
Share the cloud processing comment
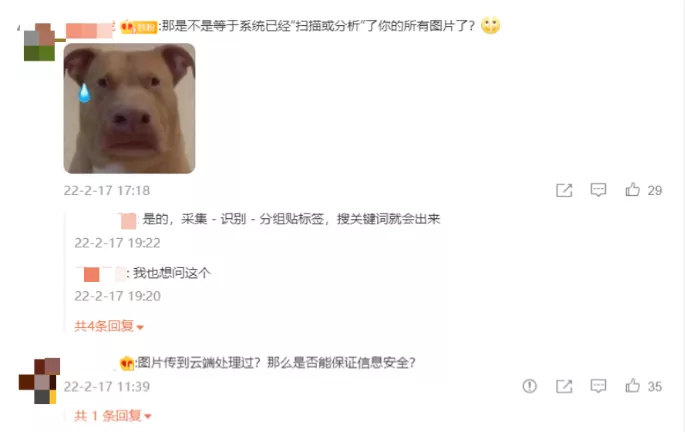pyautogui.click(x=564, y=386)
